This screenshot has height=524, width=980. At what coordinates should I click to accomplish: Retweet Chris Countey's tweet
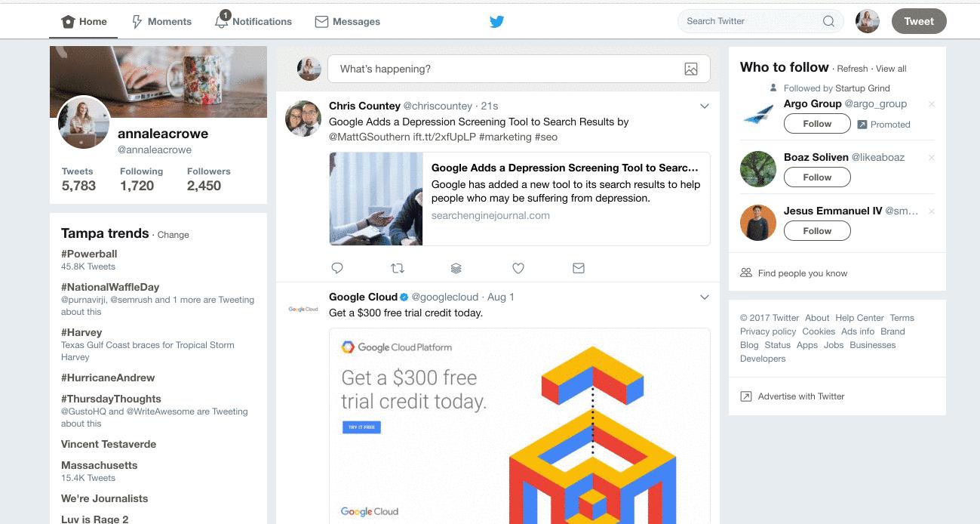(398, 268)
